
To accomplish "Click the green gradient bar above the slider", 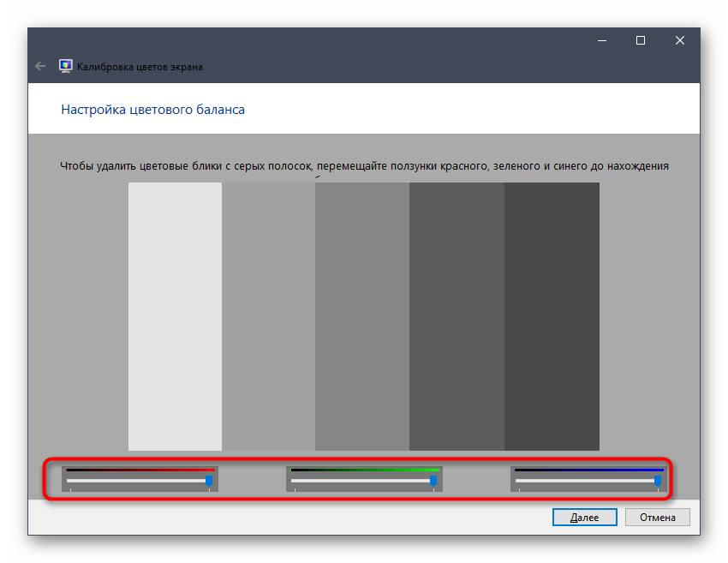I will pos(364,470).
